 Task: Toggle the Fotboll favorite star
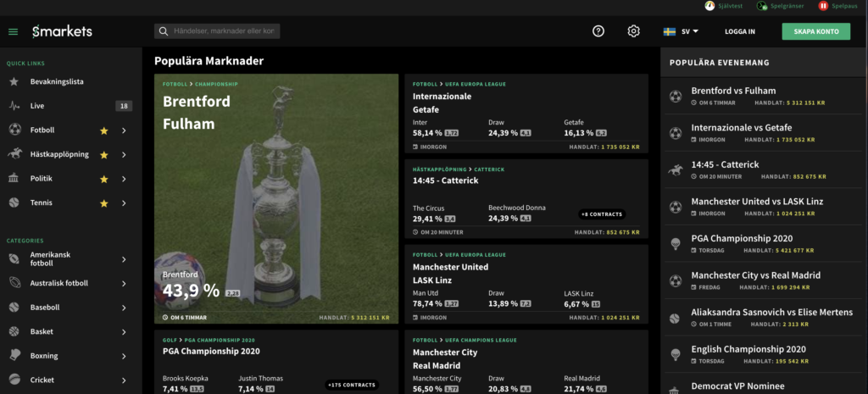[103, 130]
